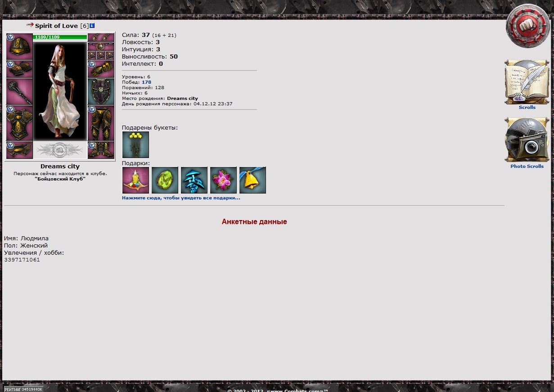Screen dimensions: 554x392
Task: Click the Пол: Женский line
Action: coord(26,246)
